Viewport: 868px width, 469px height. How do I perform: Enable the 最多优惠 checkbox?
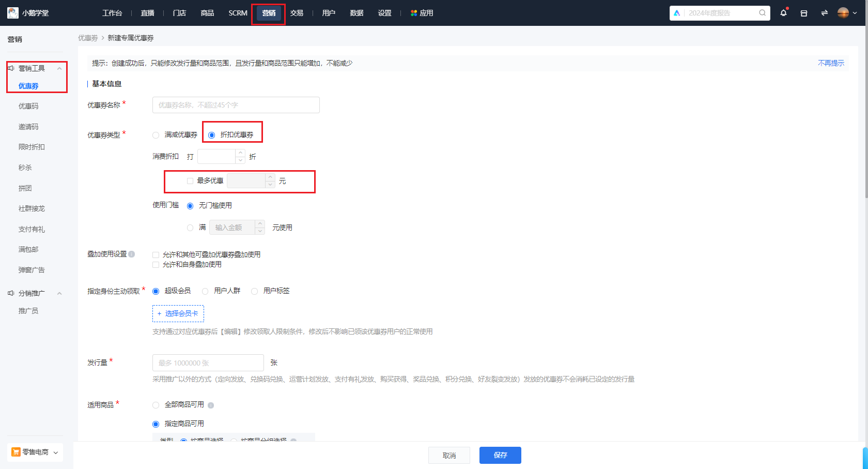point(190,181)
